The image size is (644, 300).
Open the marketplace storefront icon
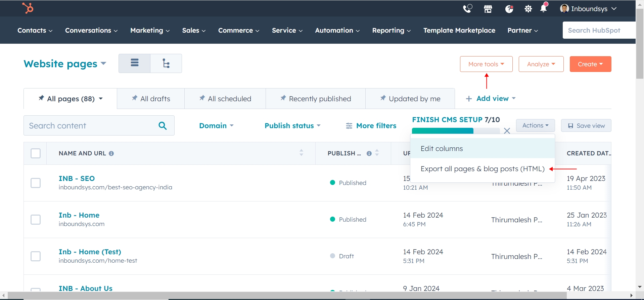[488, 9]
